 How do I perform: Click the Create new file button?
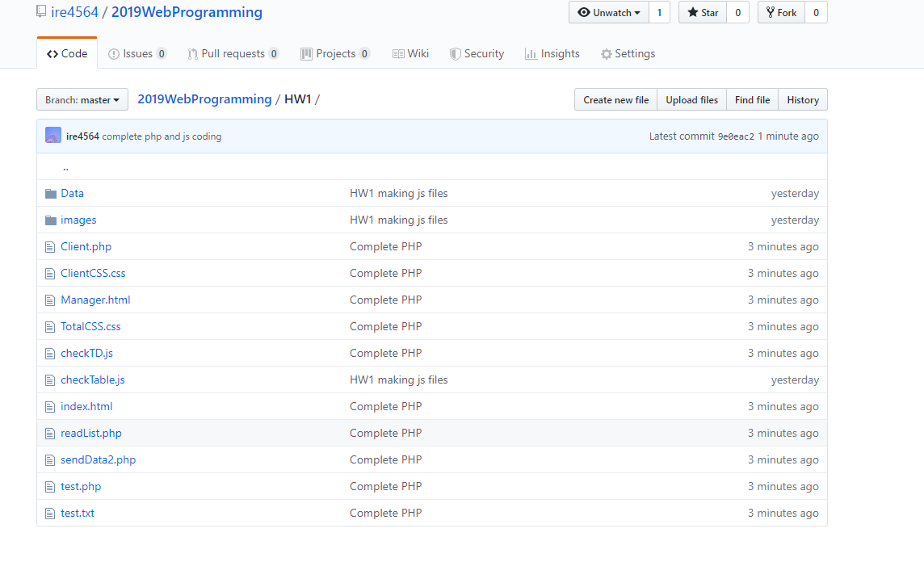pyautogui.click(x=615, y=99)
